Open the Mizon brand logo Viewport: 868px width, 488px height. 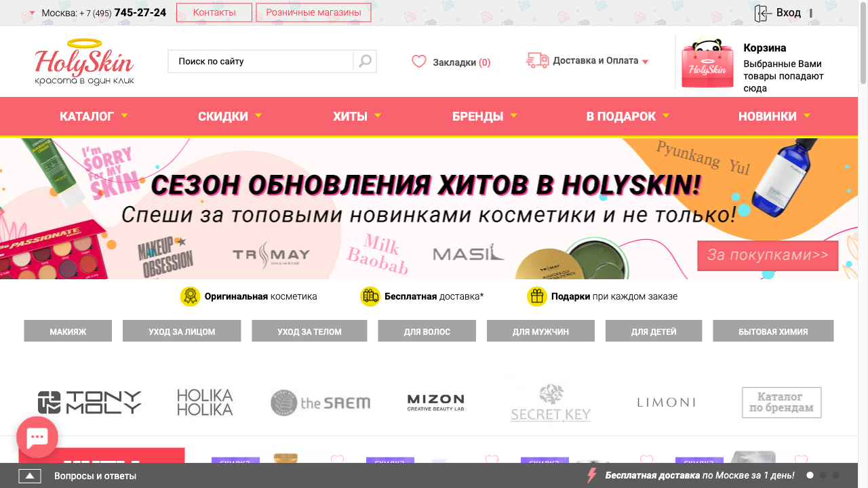pos(435,403)
